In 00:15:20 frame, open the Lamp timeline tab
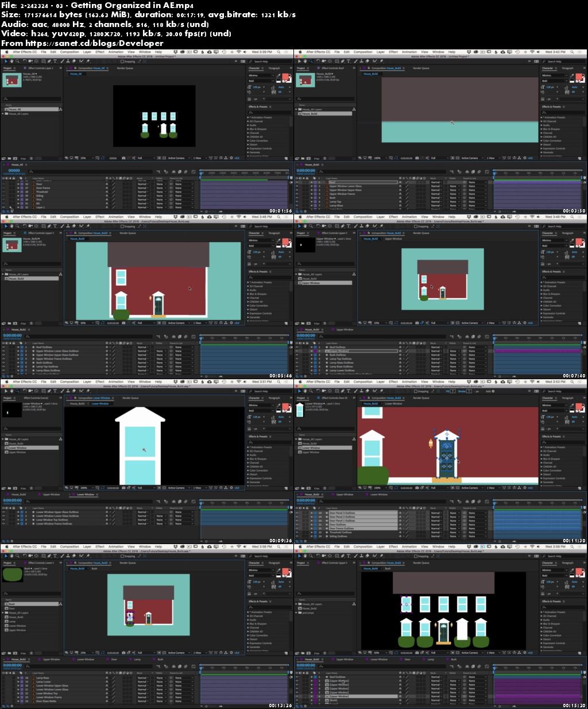Image resolution: width=588 pixels, height=709 pixels. point(430,660)
